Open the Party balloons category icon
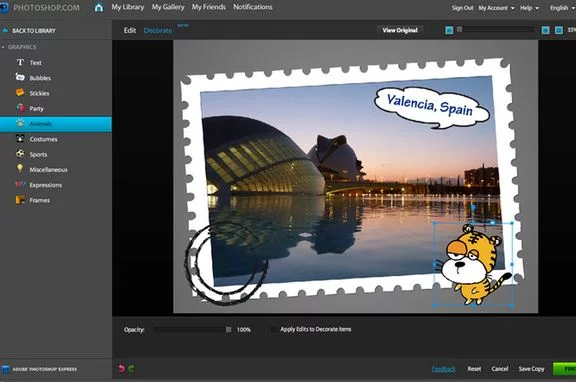 [x=20, y=108]
